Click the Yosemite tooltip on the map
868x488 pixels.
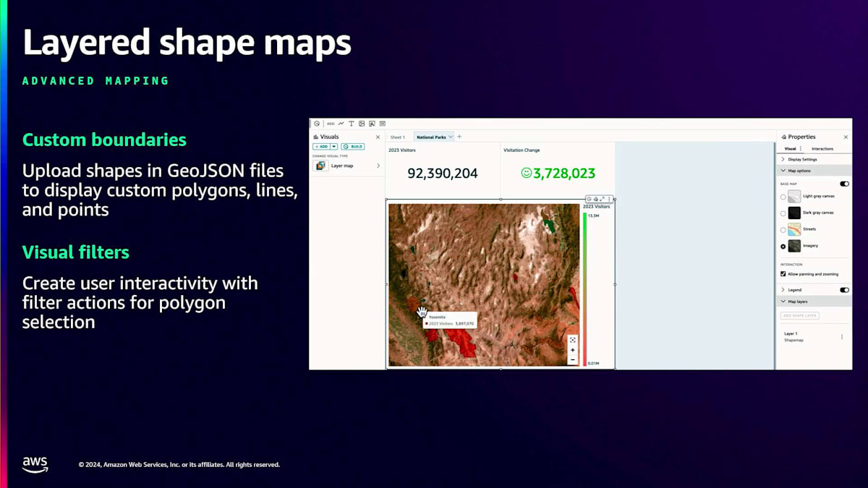pos(449,320)
